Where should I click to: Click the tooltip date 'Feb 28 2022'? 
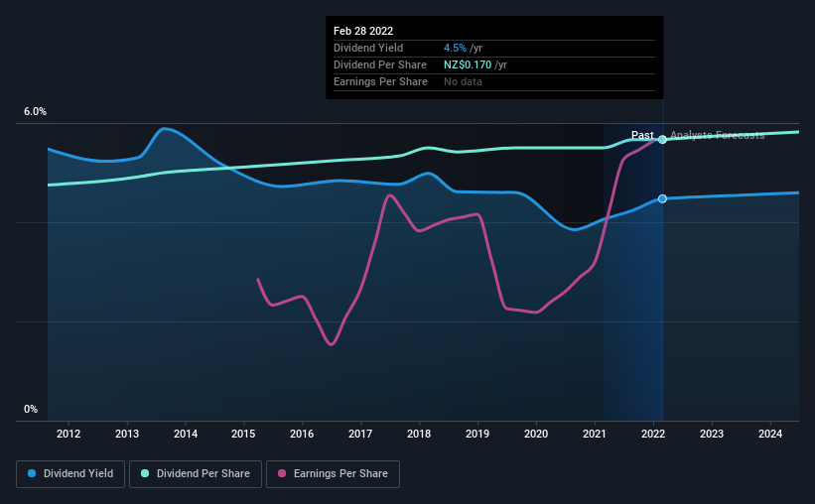(x=363, y=31)
